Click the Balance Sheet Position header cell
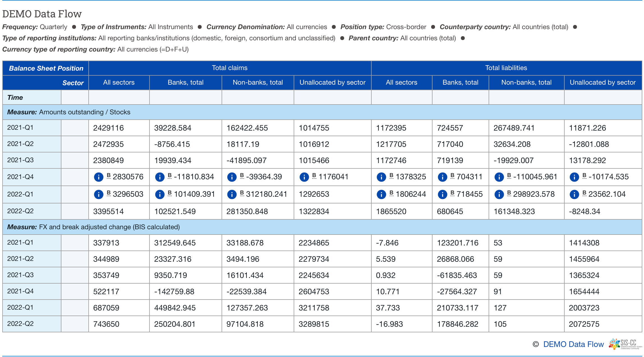Viewport: 644px width, 357px height. click(x=46, y=68)
